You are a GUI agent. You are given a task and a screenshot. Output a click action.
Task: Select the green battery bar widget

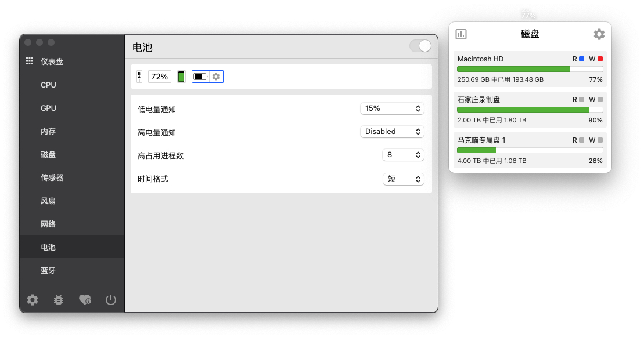click(x=181, y=77)
